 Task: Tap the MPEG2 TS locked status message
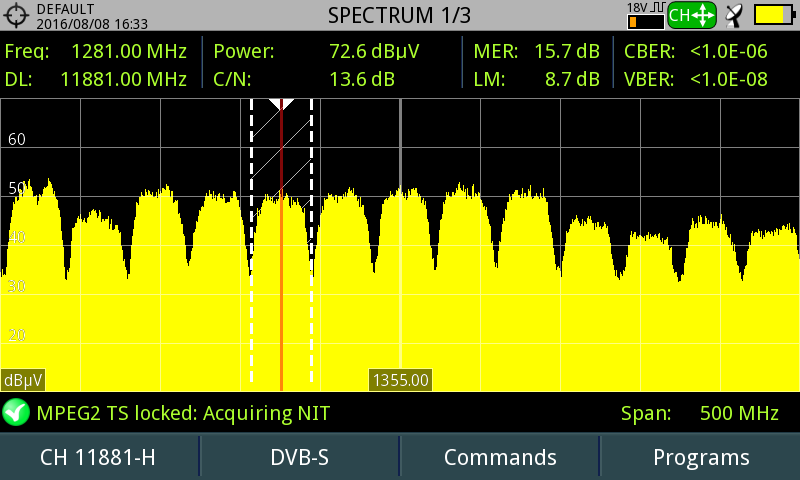(x=183, y=413)
